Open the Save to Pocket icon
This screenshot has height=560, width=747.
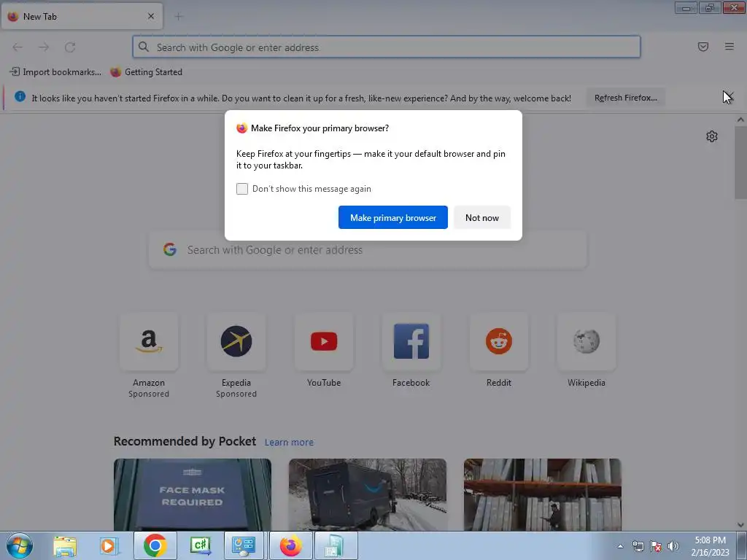703,47
